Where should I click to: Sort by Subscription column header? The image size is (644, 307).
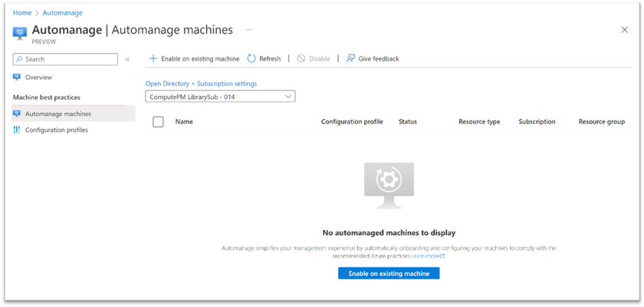tap(537, 122)
